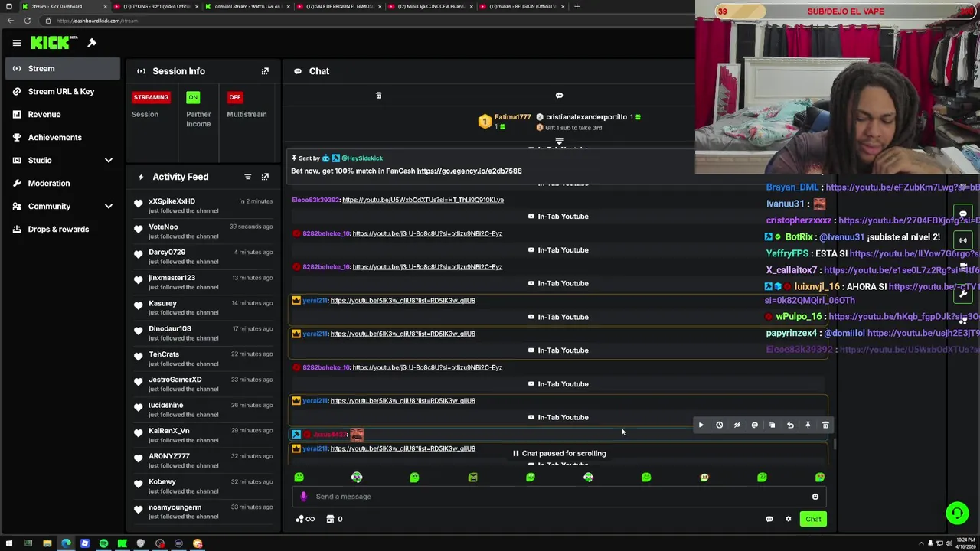Open chat settings gear
The height and width of the screenshot is (551, 980).
tap(788, 520)
